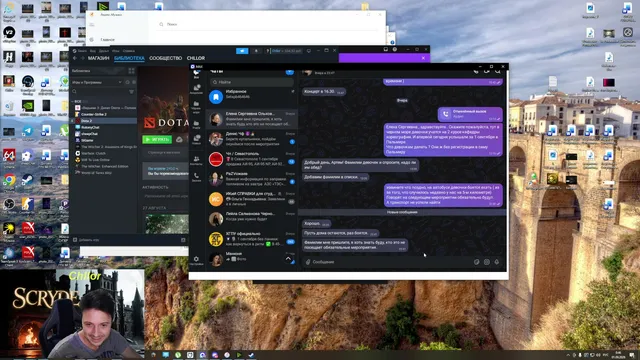The width and height of the screenshot is (640, 360).
Task: Search inside the open MAX conversation
Action: tap(498, 71)
